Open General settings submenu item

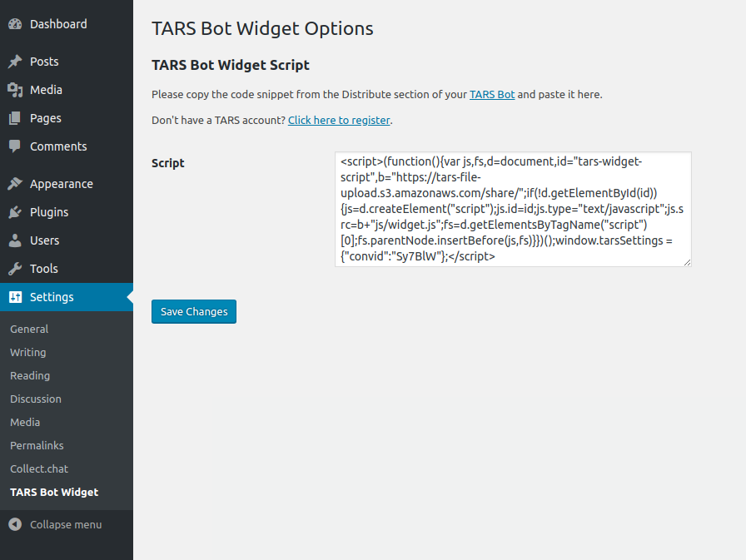coord(29,329)
